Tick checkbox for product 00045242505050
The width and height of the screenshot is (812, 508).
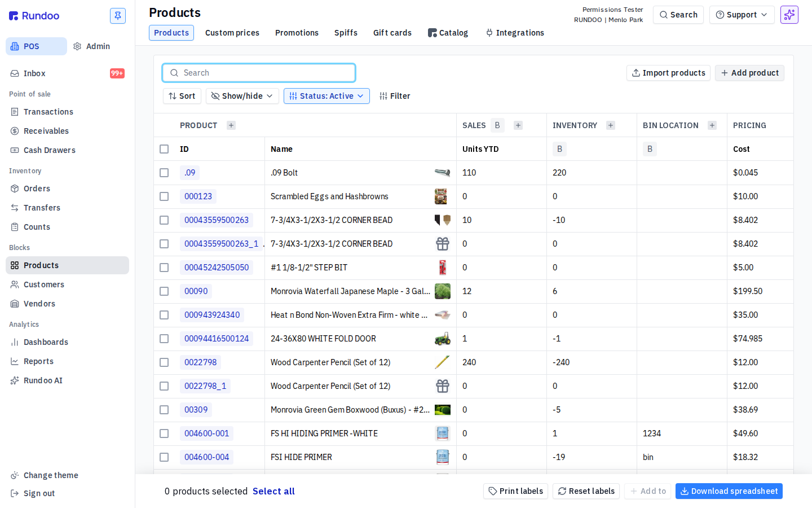point(164,268)
